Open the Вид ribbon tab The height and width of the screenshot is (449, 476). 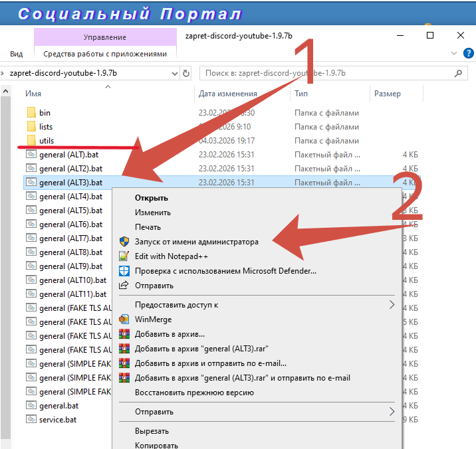tap(17, 54)
